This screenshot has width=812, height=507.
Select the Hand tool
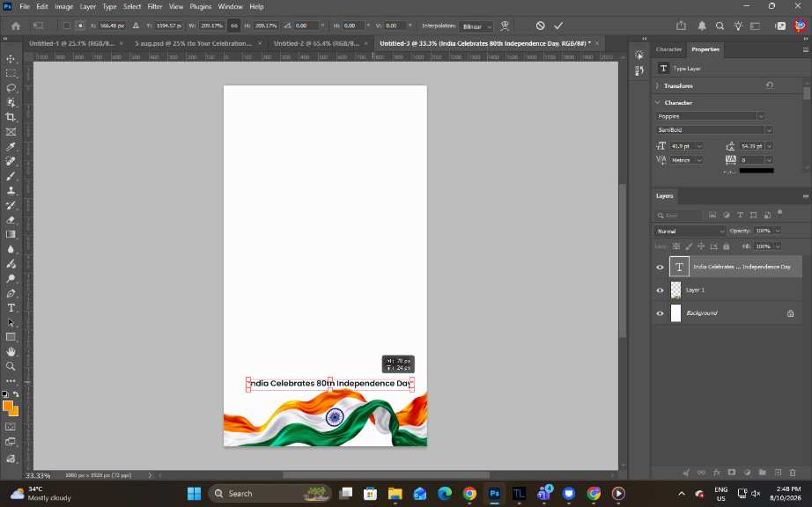coord(11,352)
